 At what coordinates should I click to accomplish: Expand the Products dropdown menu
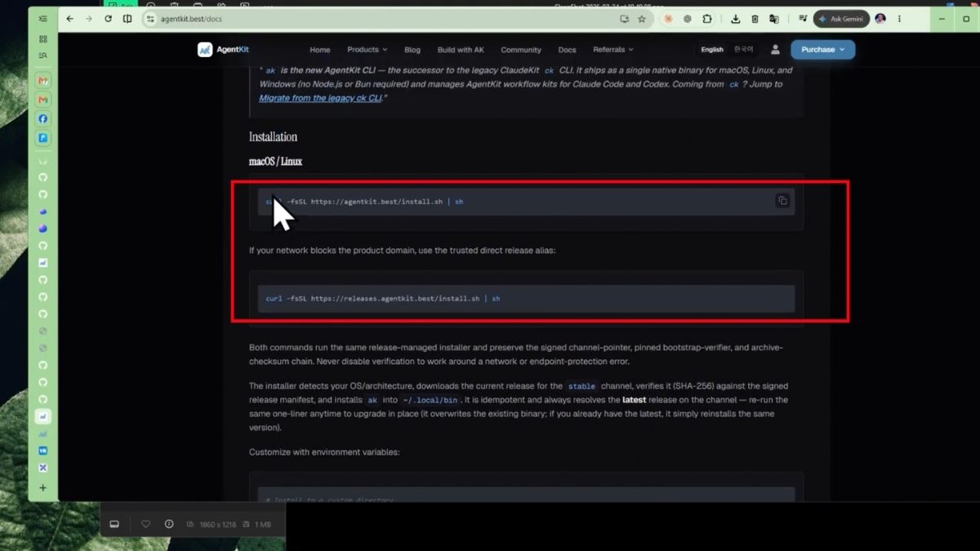point(367,50)
